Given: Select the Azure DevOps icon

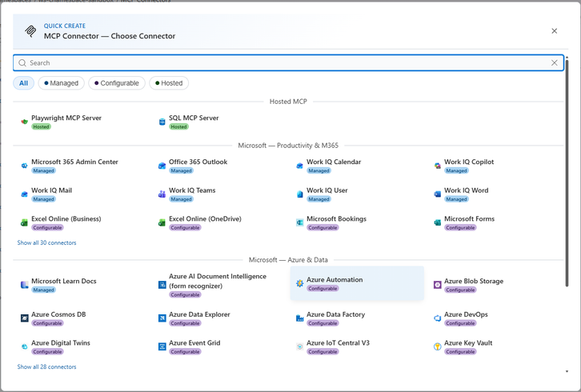Looking at the screenshot, I should (x=437, y=318).
